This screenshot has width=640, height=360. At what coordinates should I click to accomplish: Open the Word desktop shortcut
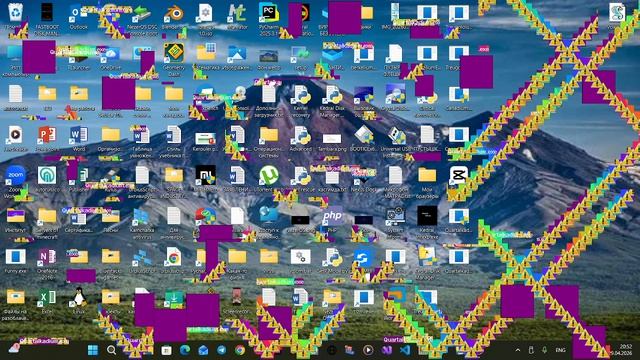[78, 134]
